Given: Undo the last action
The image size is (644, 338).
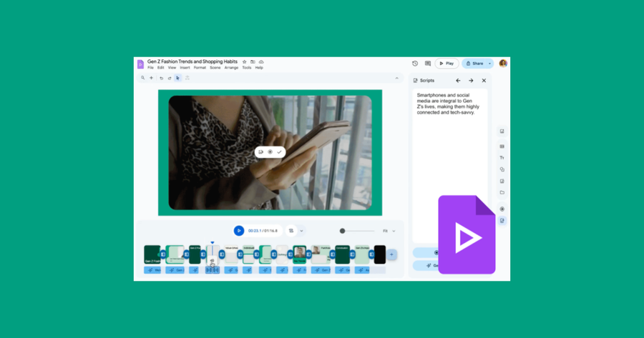Looking at the screenshot, I should (162, 78).
